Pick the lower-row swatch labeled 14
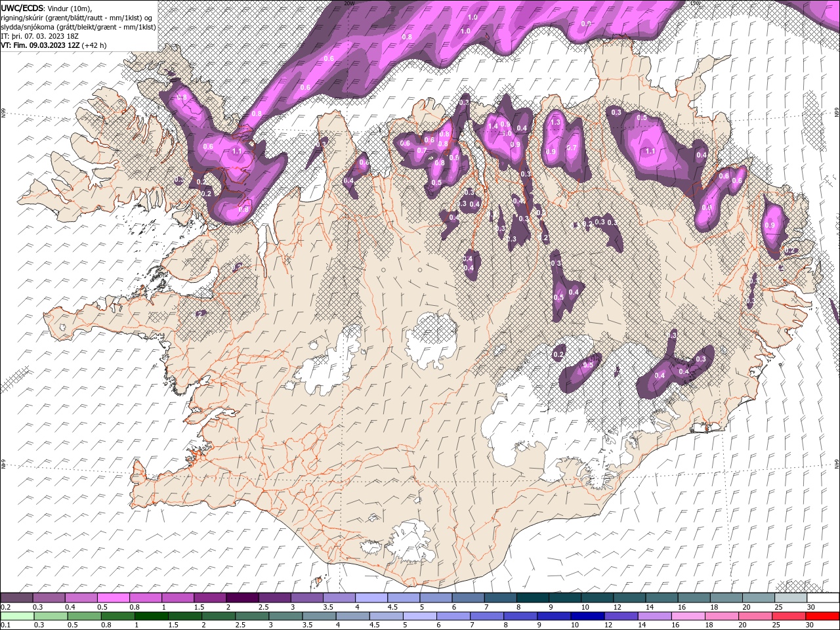 654,616
